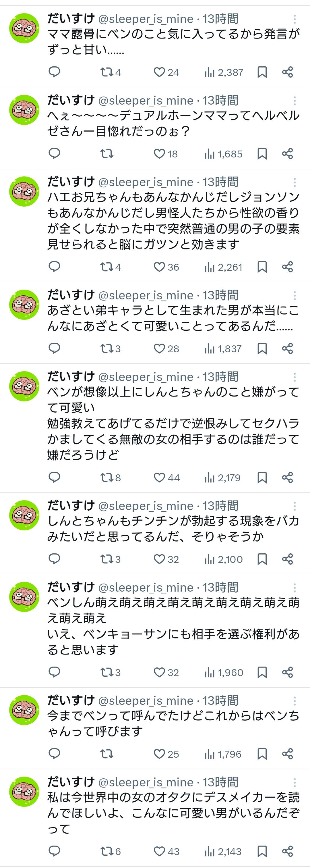Screen dimensions: 310x868
Task: Open the 13時間 timestamp on ベンが想像以上 tweet
Action: point(220,377)
